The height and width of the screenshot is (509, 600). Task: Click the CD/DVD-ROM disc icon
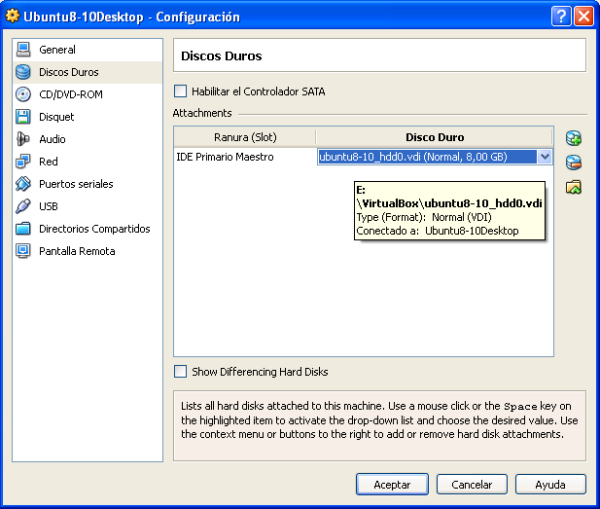click(23, 95)
